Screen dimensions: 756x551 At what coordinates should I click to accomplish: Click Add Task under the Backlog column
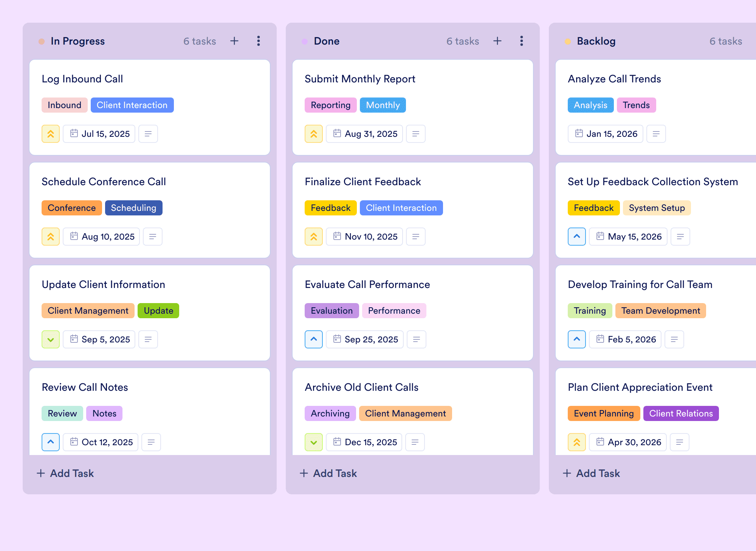coord(591,473)
